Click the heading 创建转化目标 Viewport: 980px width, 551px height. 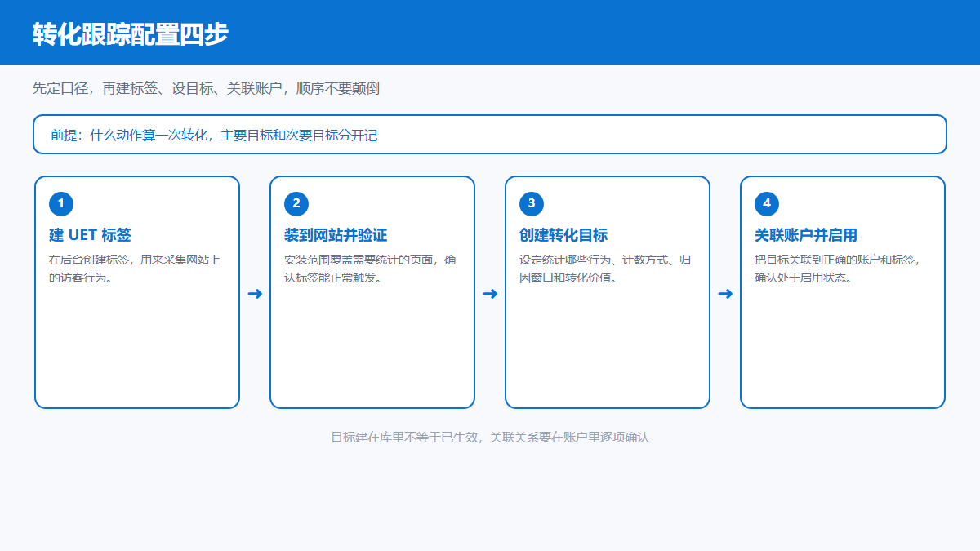pos(563,235)
